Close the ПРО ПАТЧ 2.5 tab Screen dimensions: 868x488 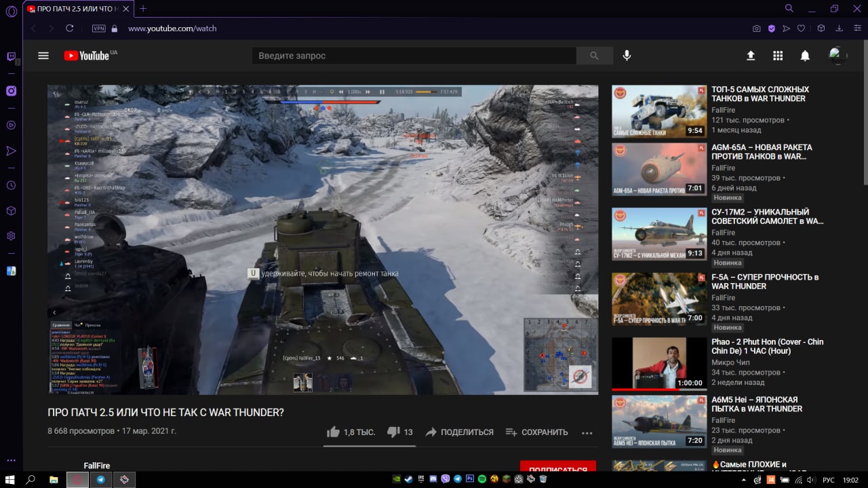coord(125,9)
